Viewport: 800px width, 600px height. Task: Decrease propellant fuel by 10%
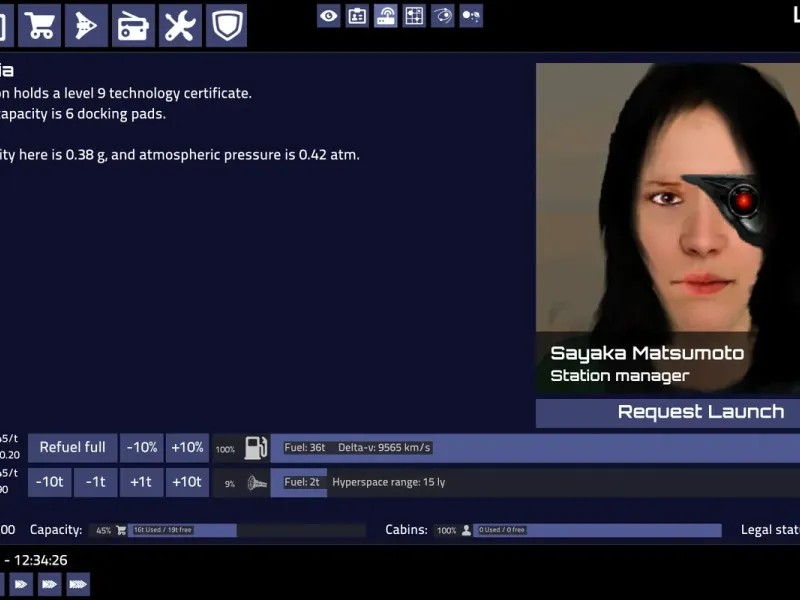pyautogui.click(x=142, y=447)
